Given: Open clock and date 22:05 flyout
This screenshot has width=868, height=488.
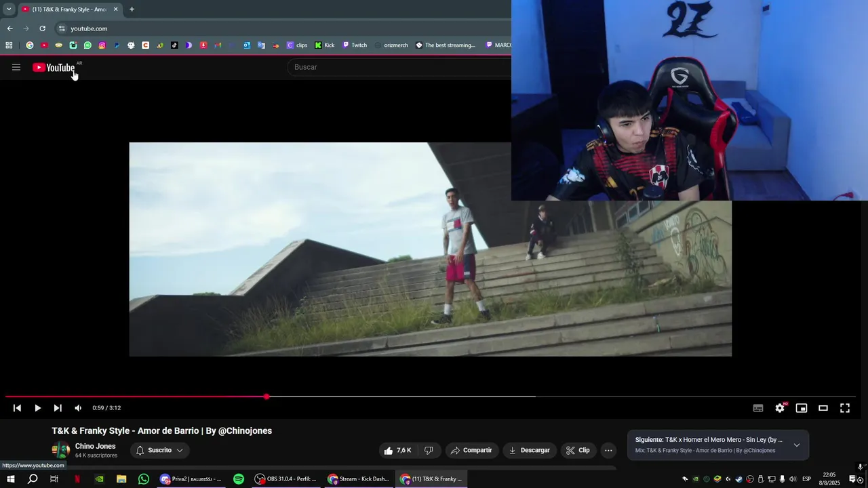Looking at the screenshot, I should [x=829, y=479].
